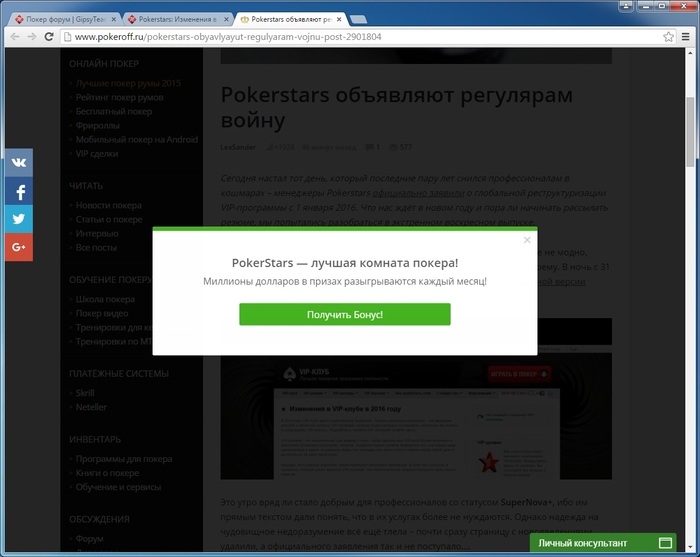The width and height of the screenshot is (700, 557).
Task: Close the PokerStars bonus popup
Action: pos(527,240)
